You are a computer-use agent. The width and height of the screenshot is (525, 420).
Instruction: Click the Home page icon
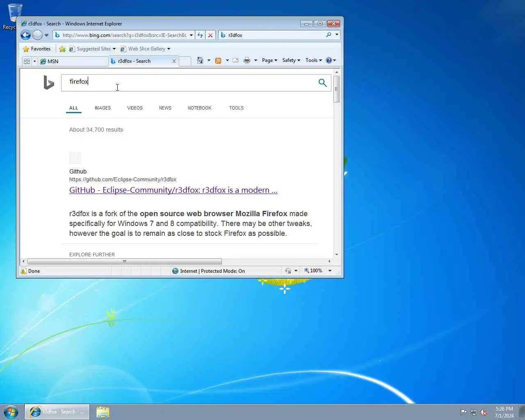pyautogui.click(x=200, y=60)
